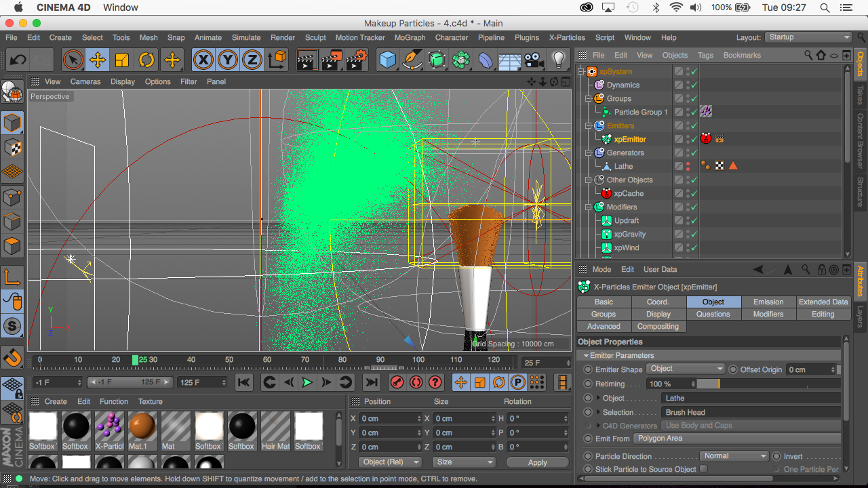Toggle Stick Particle to Source Object checkbox
The image size is (868, 488).
pos(703,469)
